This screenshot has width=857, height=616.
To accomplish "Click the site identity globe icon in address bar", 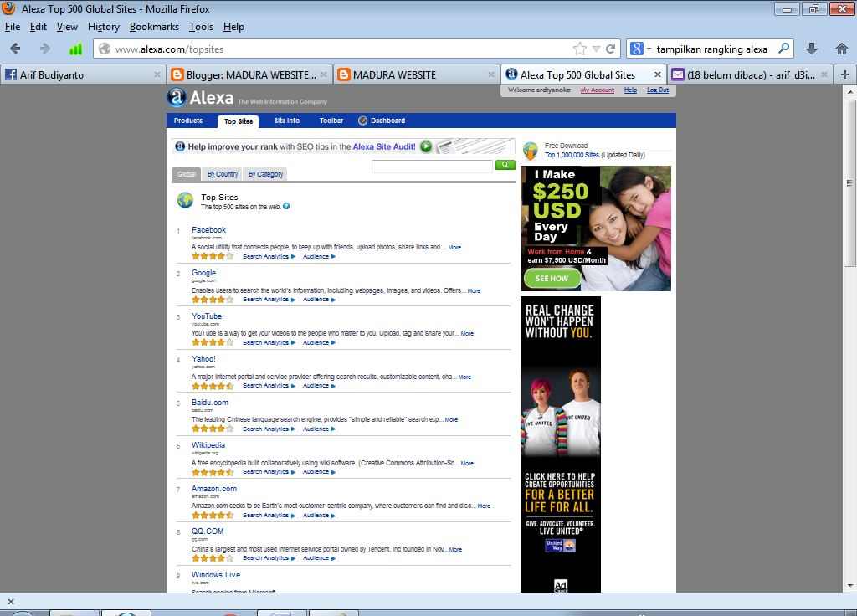I will click(x=105, y=49).
